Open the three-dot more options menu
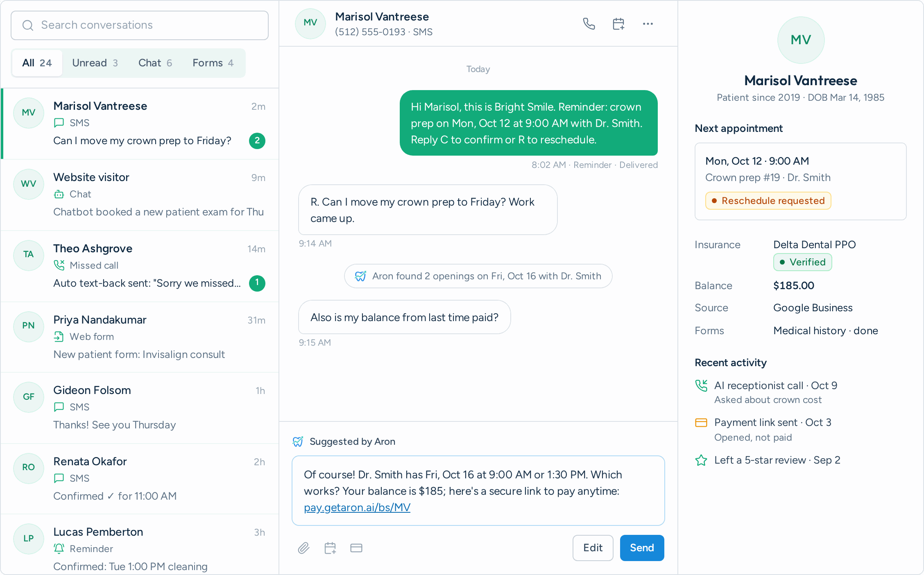Viewport: 924px width, 575px height. [x=648, y=24]
